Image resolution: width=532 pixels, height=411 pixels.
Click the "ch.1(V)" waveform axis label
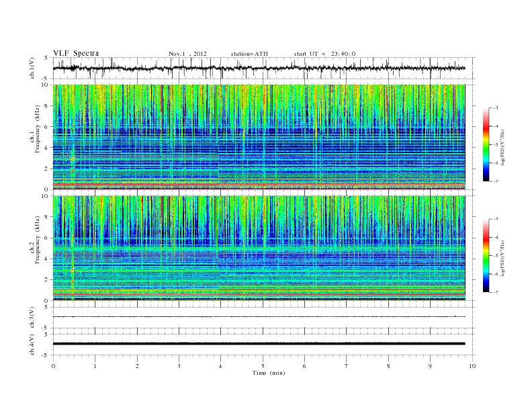32,68
